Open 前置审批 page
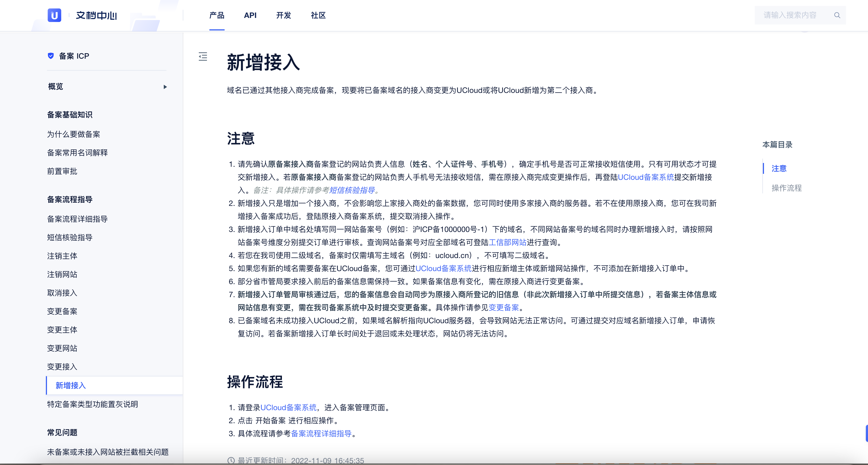 coord(62,171)
